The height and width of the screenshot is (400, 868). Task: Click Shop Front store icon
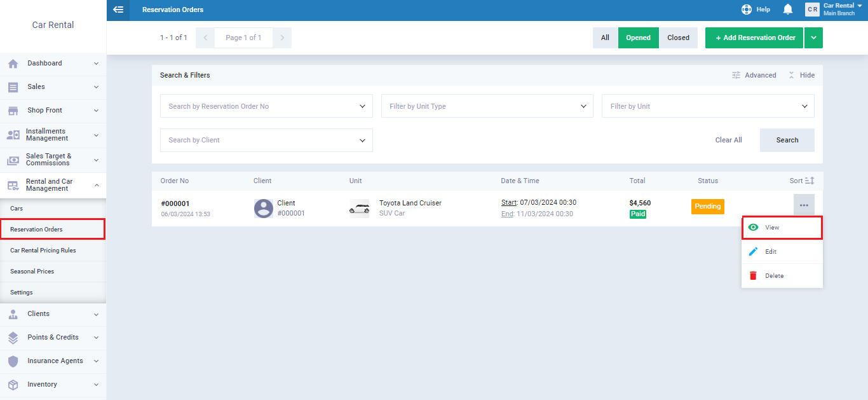click(13, 111)
